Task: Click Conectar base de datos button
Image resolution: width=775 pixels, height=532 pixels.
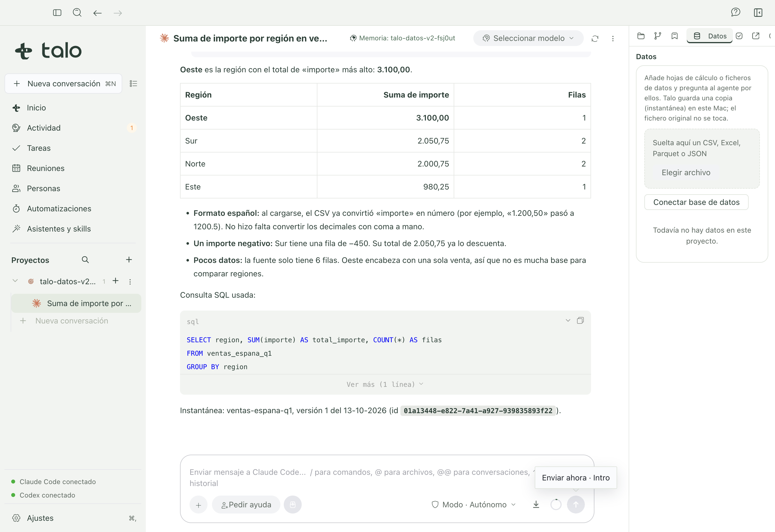Action: [696, 202]
